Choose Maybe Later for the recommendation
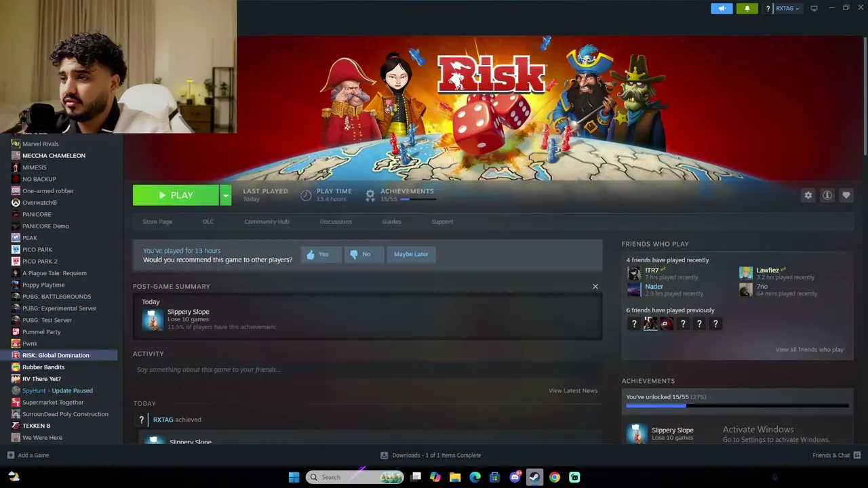Screen dimensions: 868x488 click(x=411, y=254)
